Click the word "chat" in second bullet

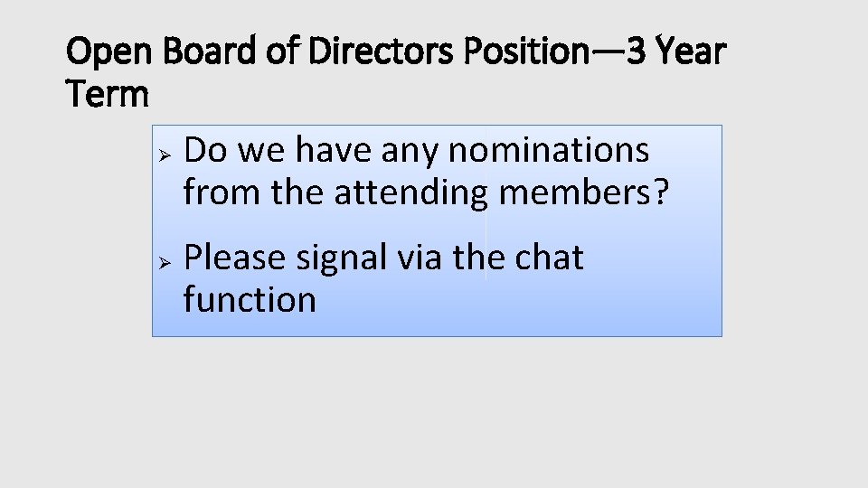(x=549, y=258)
